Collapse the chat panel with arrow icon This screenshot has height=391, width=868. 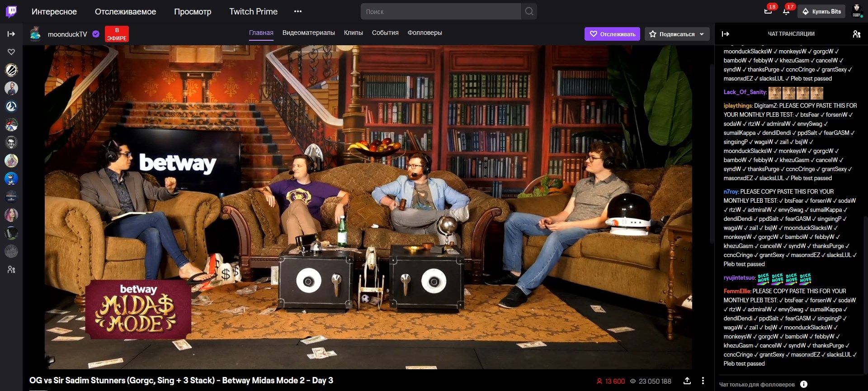(726, 34)
